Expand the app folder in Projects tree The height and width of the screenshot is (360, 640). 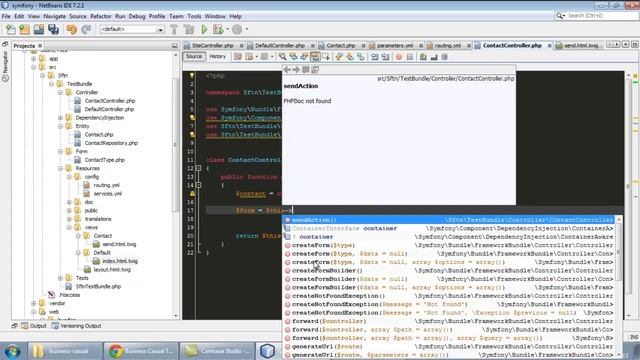[34, 59]
